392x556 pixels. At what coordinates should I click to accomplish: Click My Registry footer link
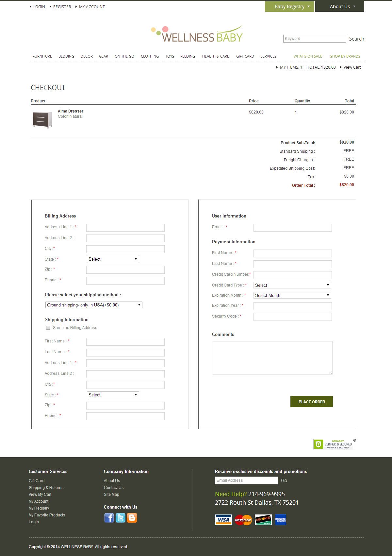[x=39, y=508]
